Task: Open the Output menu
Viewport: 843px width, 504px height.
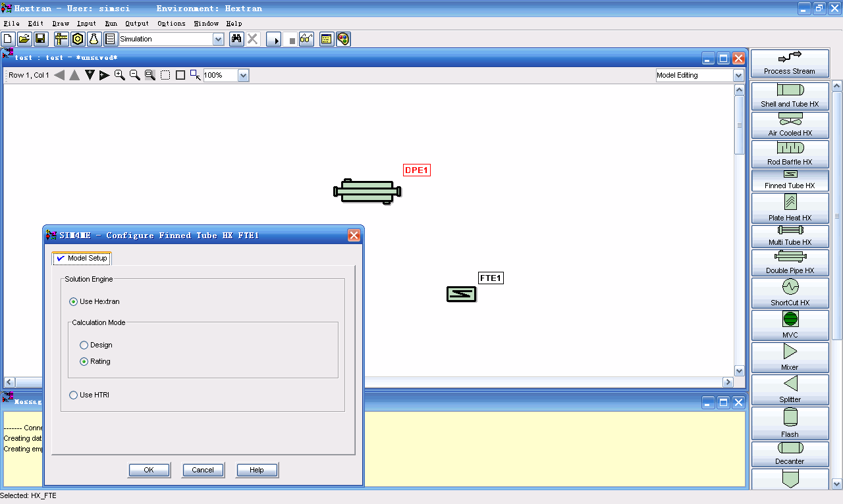Action: click(x=137, y=24)
